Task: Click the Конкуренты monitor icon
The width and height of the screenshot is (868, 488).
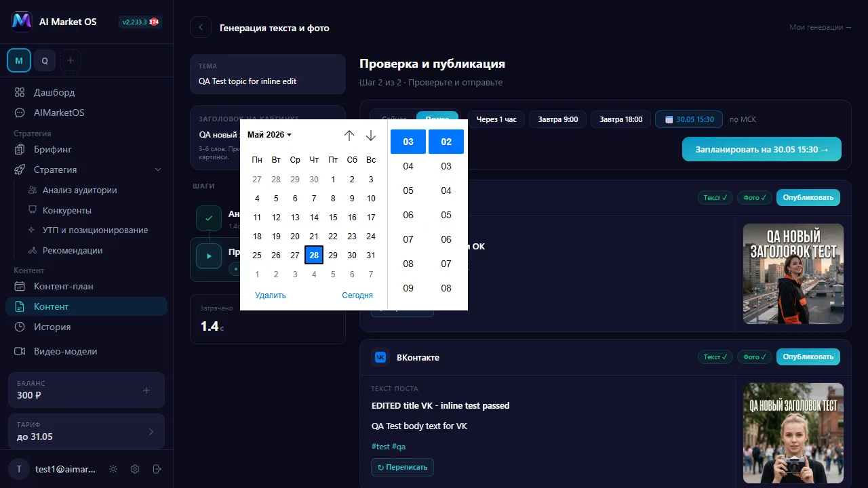Action: (x=32, y=210)
